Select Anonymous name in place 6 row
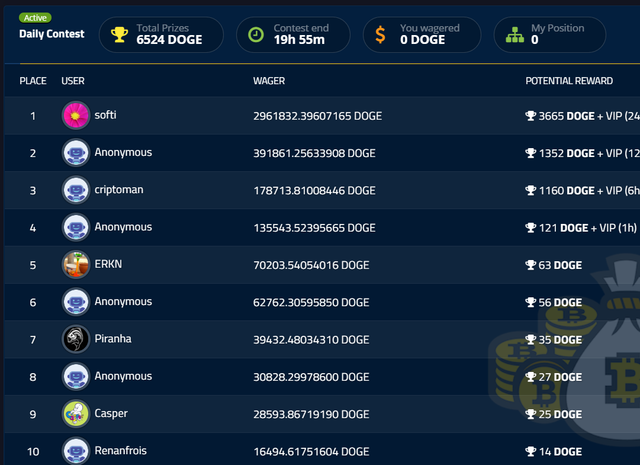640x465 pixels. coord(123,302)
